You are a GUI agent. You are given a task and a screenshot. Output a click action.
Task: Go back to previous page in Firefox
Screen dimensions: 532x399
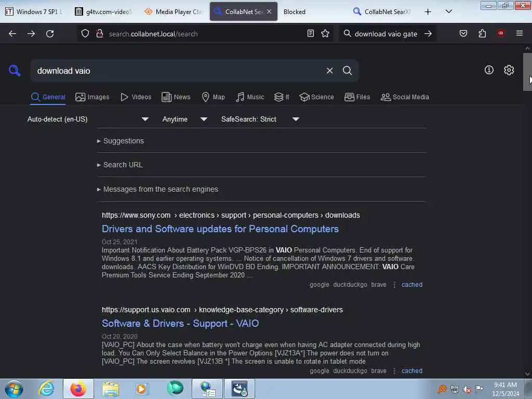coord(12,34)
